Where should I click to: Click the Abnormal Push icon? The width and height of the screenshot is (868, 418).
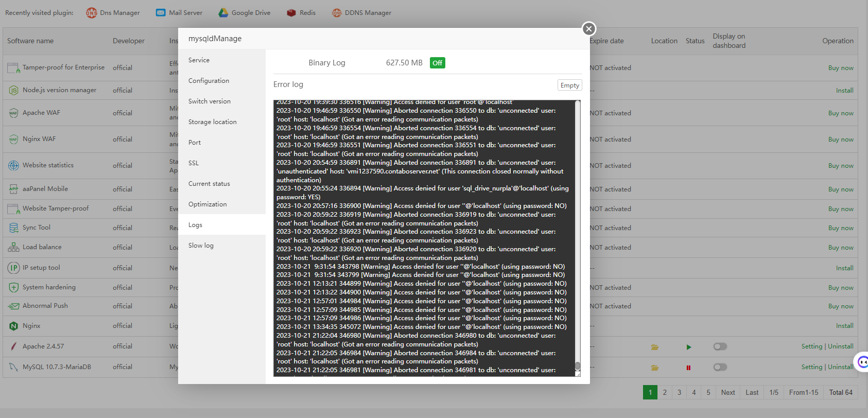click(13, 306)
